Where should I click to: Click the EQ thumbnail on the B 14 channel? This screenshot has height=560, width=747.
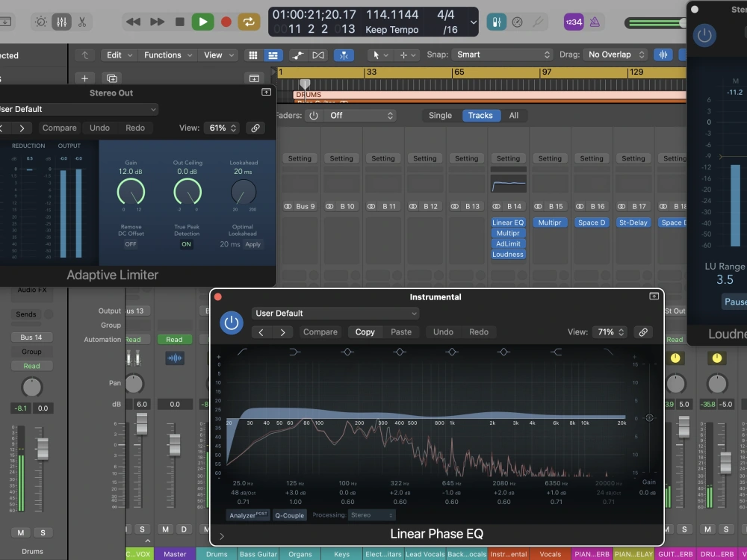pyautogui.click(x=508, y=183)
